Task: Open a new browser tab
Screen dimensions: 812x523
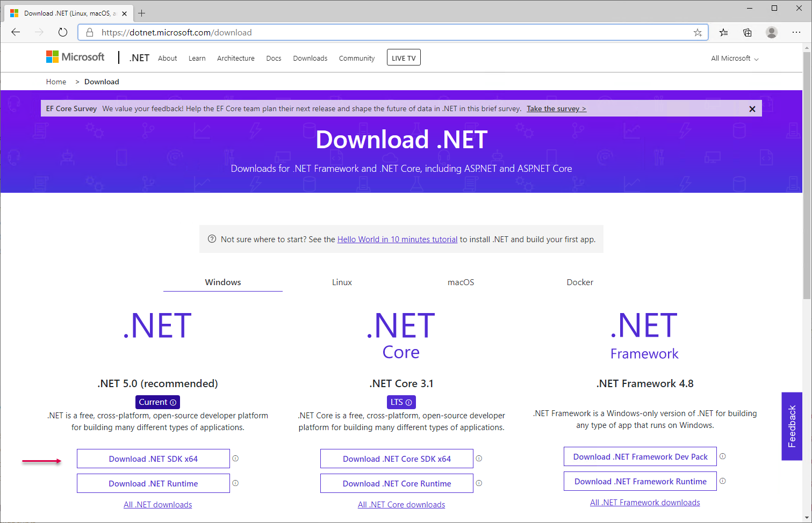Action: (x=142, y=13)
